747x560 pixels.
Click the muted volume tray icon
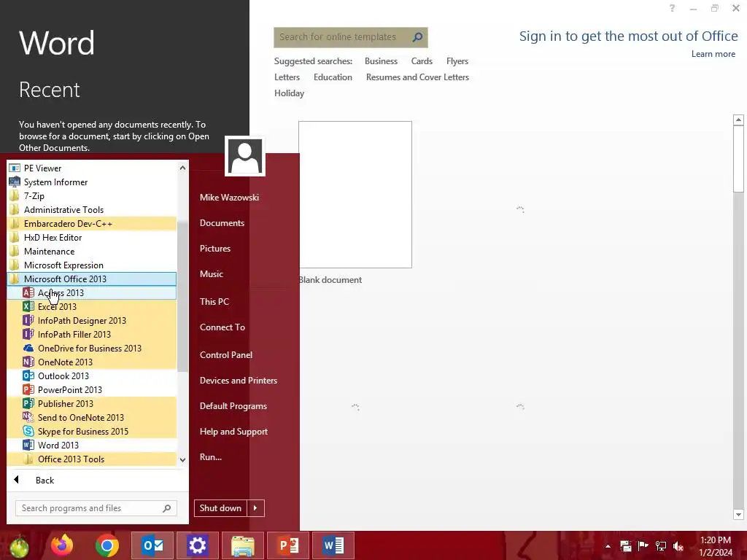(x=678, y=546)
